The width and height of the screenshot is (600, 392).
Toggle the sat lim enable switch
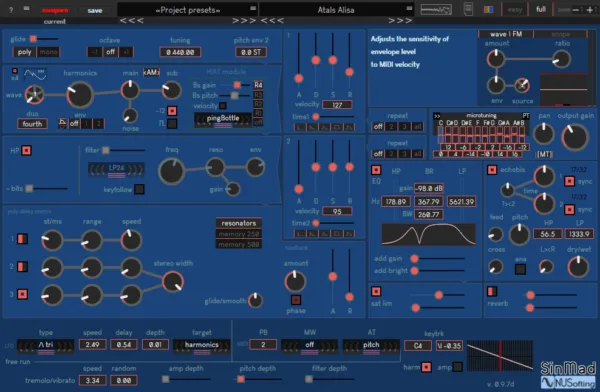point(376,292)
